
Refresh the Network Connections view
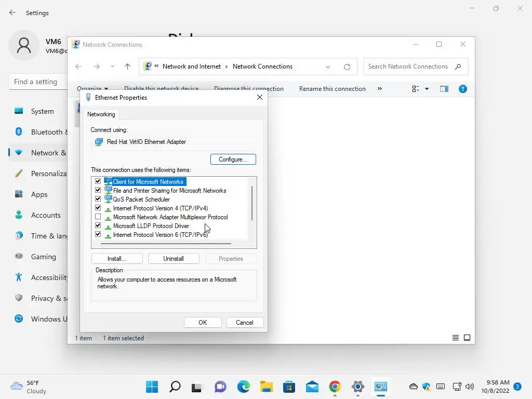pos(347,67)
